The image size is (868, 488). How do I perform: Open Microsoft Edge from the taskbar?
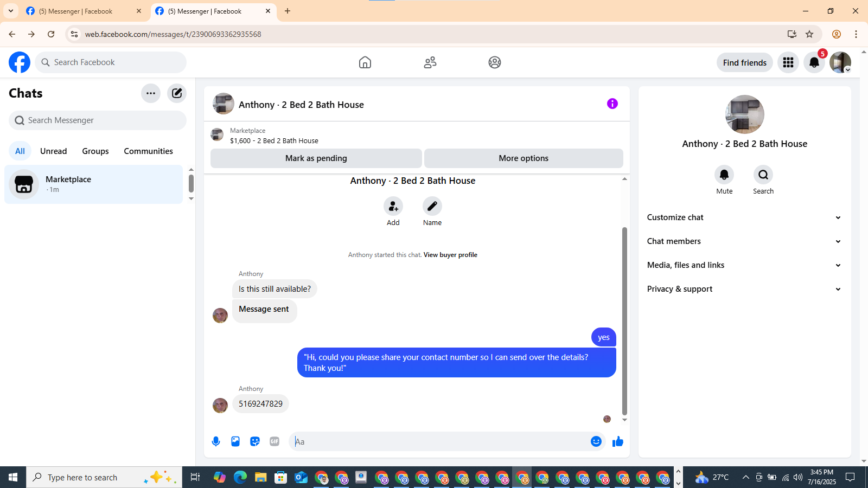[x=240, y=477]
